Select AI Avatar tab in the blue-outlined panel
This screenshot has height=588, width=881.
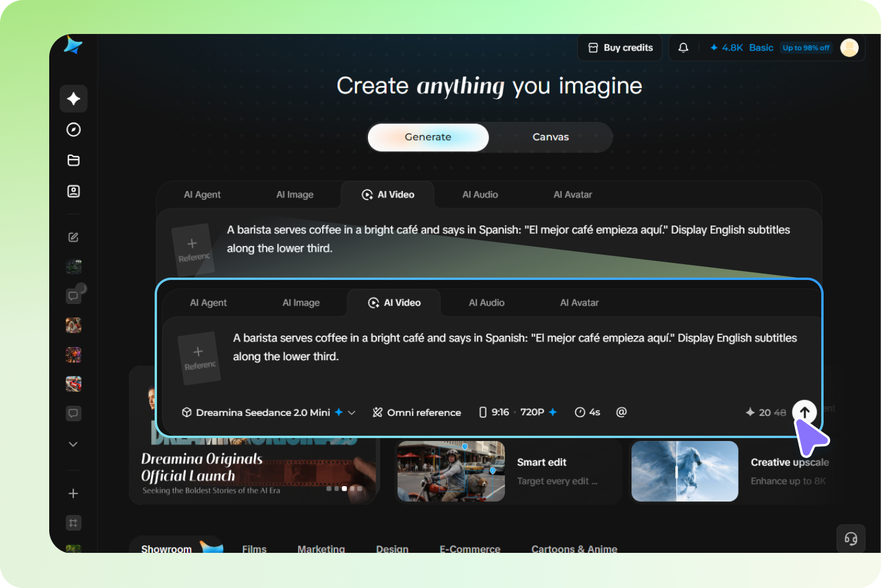pos(579,303)
